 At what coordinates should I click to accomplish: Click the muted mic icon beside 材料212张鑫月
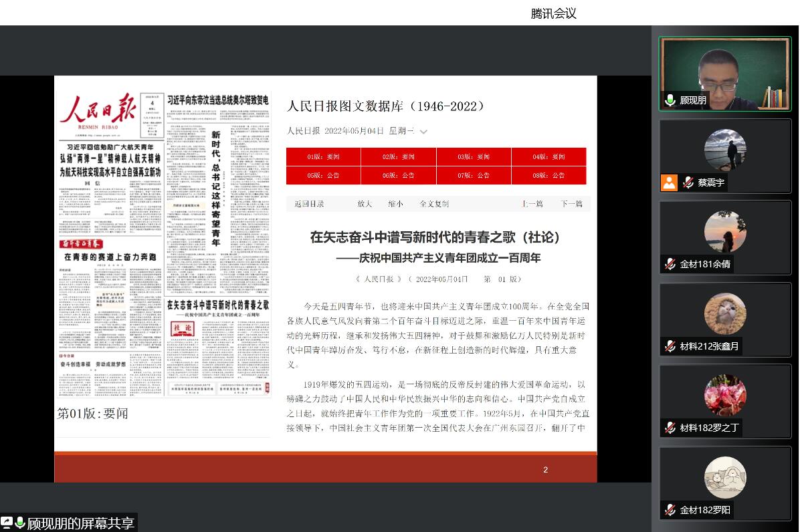pyautogui.click(x=670, y=346)
